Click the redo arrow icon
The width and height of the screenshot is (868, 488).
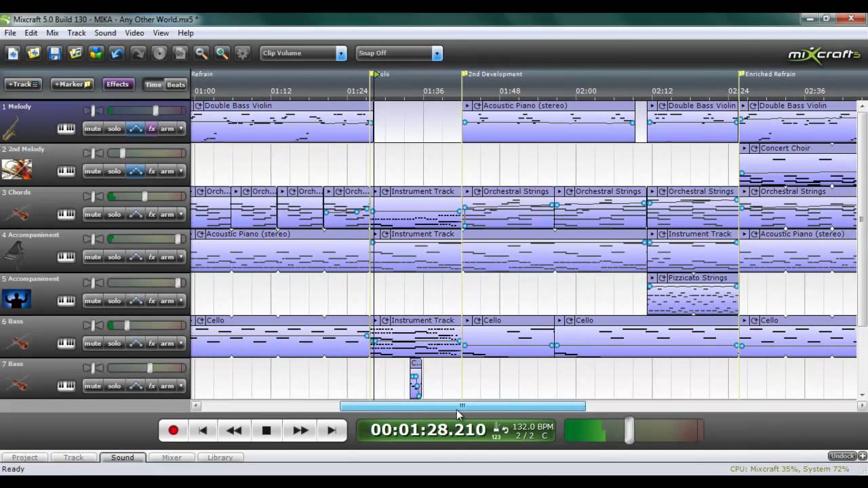click(138, 53)
